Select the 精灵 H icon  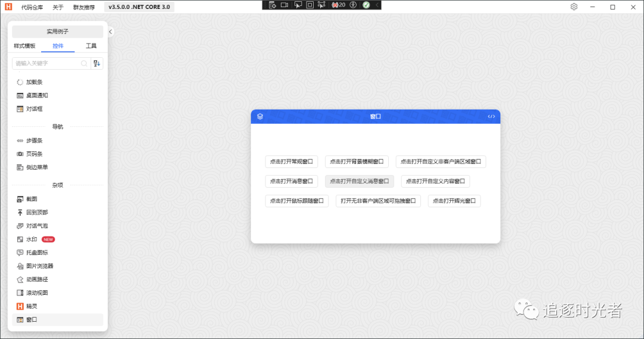pyautogui.click(x=20, y=306)
